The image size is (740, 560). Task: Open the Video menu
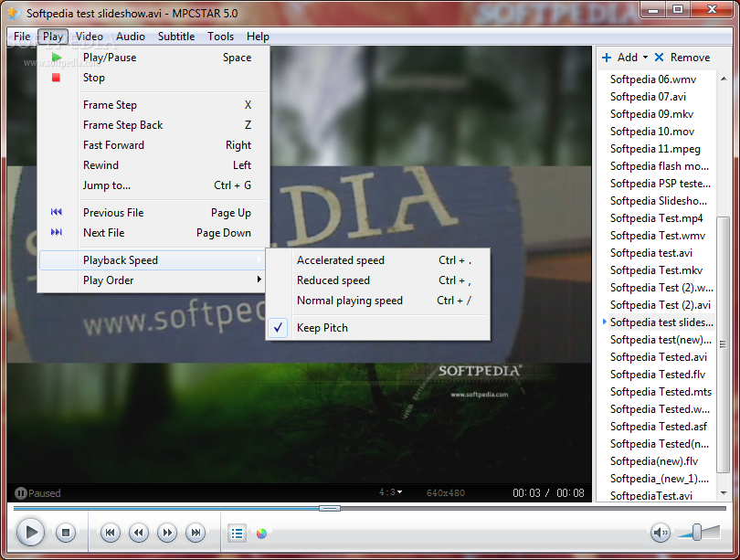coord(90,37)
